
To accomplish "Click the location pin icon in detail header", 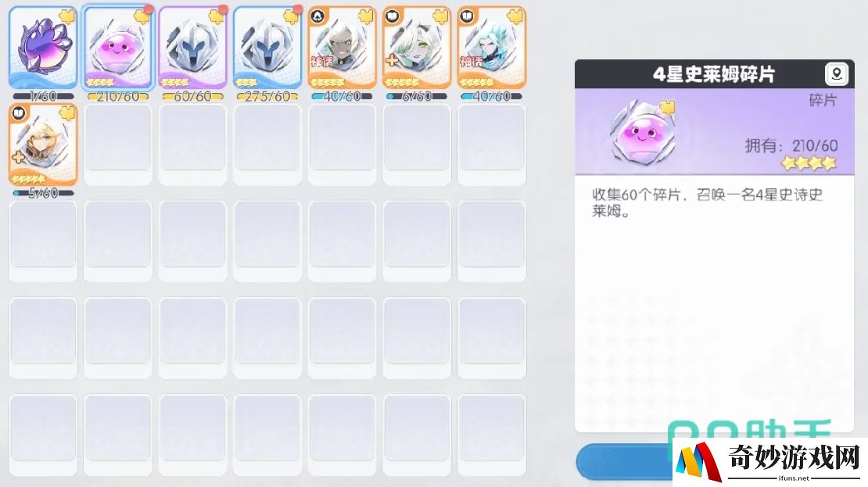I will click(837, 73).
